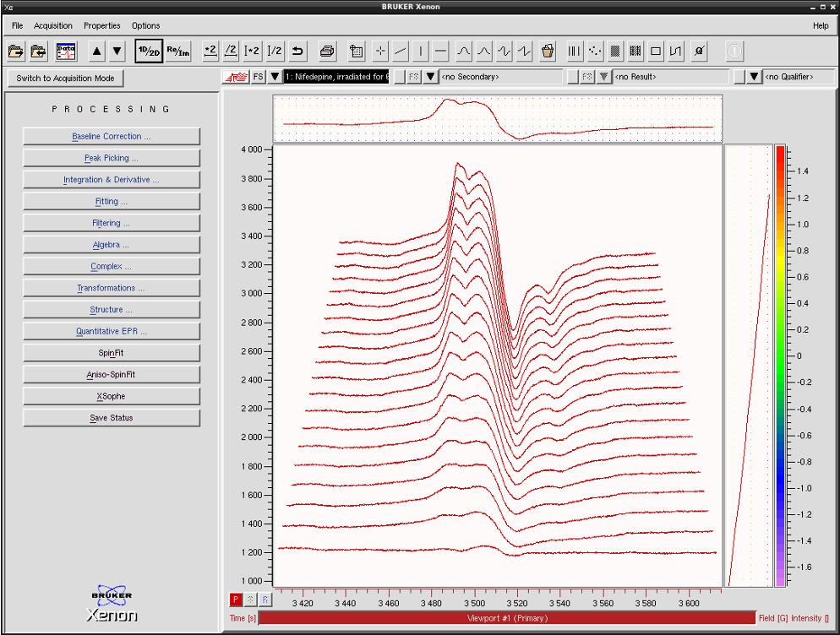Click the Baseline Correction button
Screen dimensions: 840x635
click(111, 136)
